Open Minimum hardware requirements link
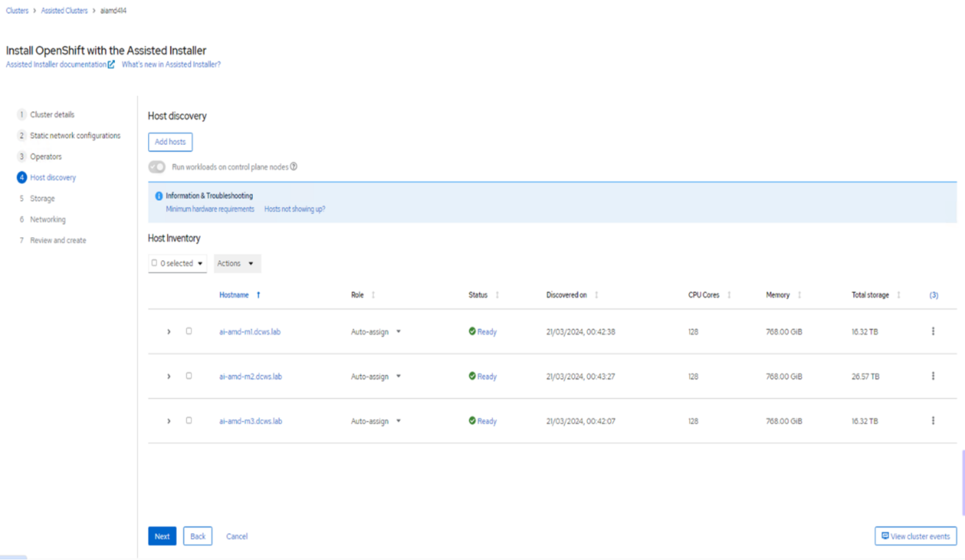Image resolution: width=965 pixels, height=560 pixels. (x=210, y=209)
